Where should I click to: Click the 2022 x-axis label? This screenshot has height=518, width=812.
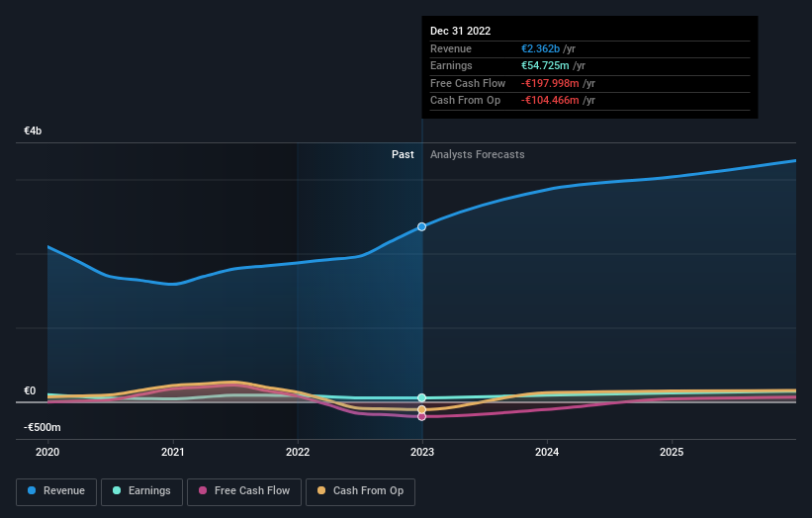pyautogui.click(x=298, y=453)
